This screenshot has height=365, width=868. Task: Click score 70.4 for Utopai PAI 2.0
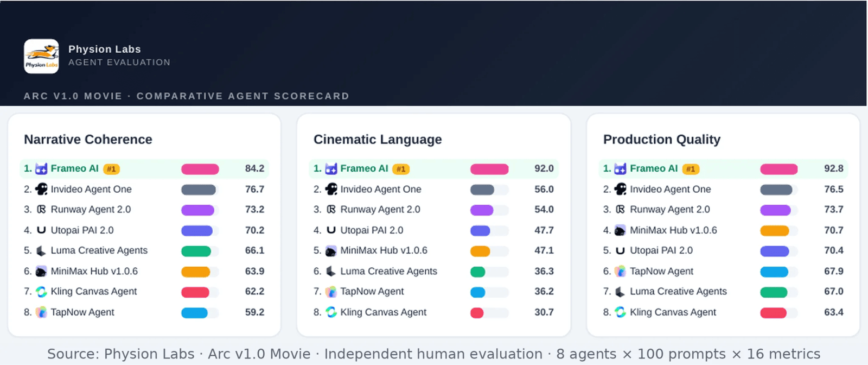pyautogui.click(x=834, y=250)
